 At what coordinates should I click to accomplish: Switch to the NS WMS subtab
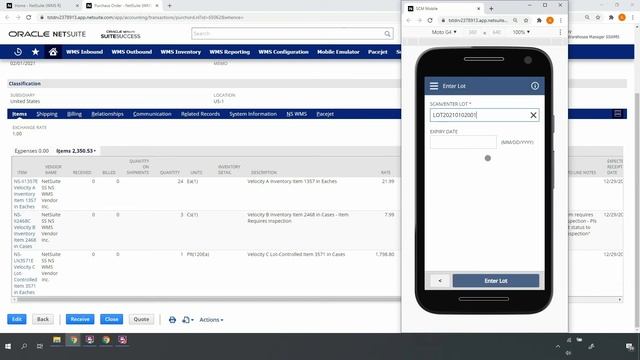296,114
